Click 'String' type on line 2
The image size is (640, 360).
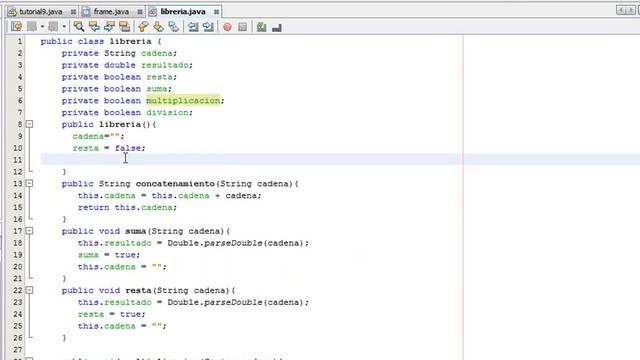click(x=120, y=53)
